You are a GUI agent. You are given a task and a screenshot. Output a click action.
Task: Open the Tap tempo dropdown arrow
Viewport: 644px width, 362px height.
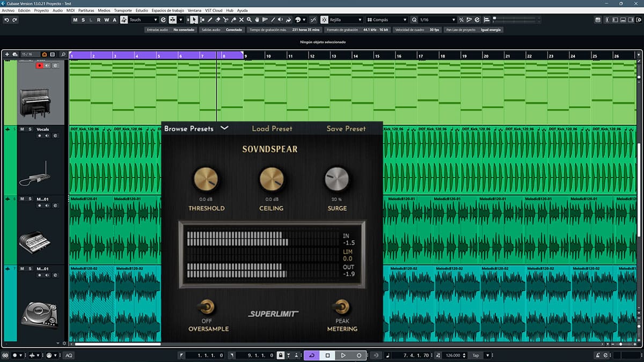coord(488,356)
